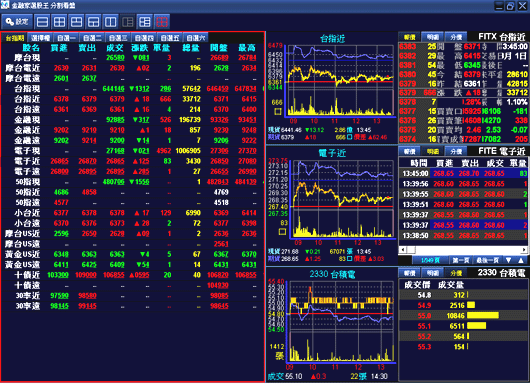The image size is (530, 385).
Task: Toggle the yellow square under 台指近 volume
Action: (278, 111)
